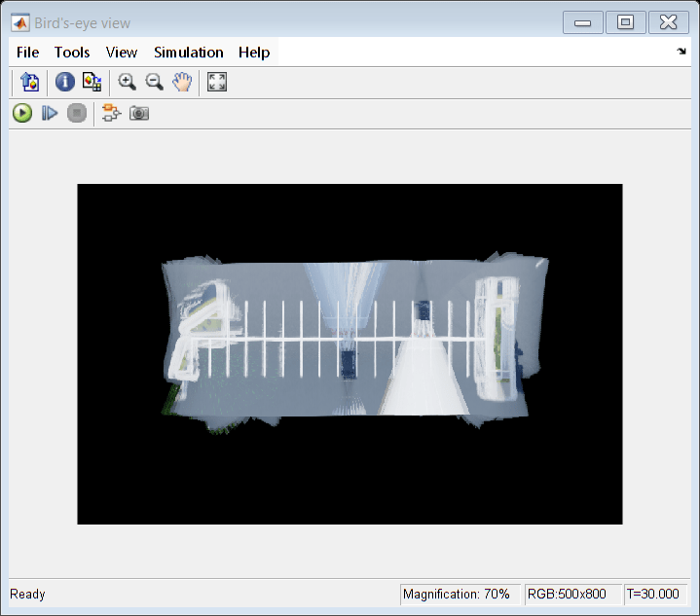
Task: Open the View menu
Action: click(122, 53)
